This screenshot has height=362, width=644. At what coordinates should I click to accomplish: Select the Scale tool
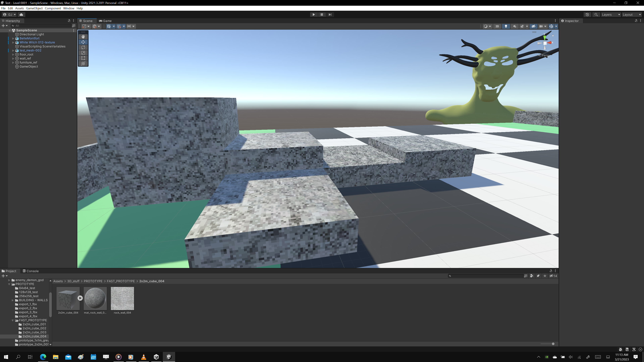pyautogui.click(x=83, y=53)
